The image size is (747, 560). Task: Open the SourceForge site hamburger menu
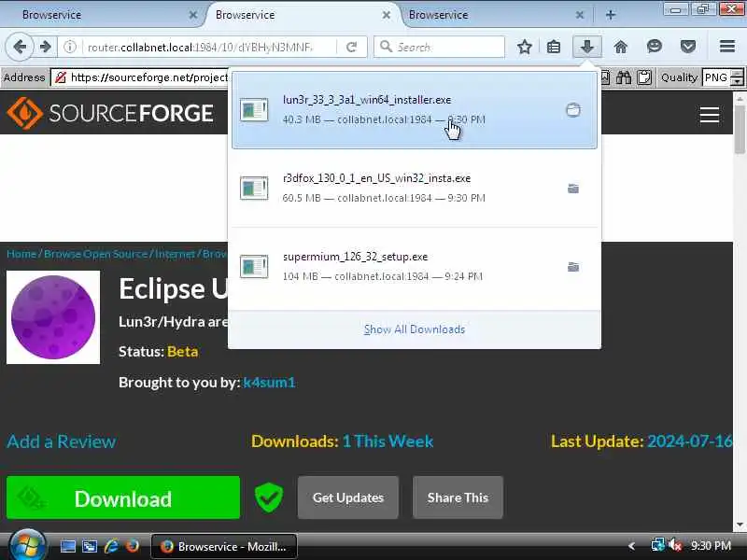coord(710,114)
